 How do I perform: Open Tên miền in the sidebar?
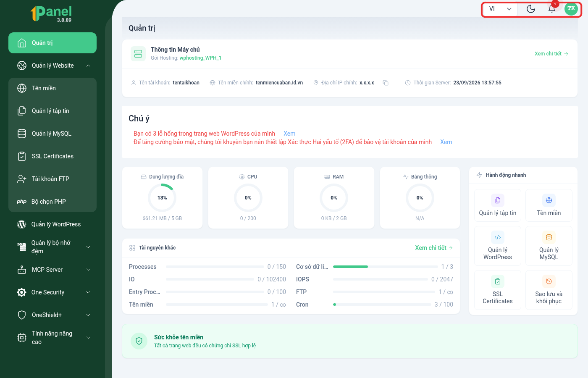52,88
